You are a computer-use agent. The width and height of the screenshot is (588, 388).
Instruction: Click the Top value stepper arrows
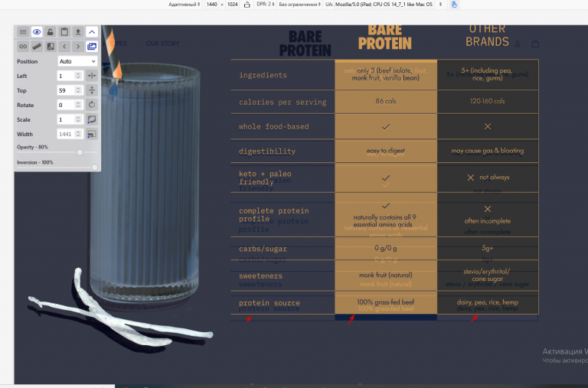tap(78, 90)
